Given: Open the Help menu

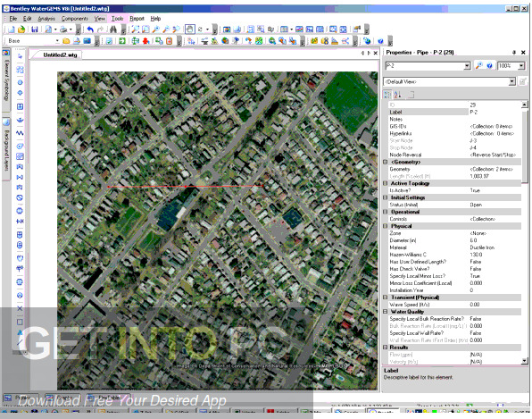Looking at the screenshot, I should (155, 19).
